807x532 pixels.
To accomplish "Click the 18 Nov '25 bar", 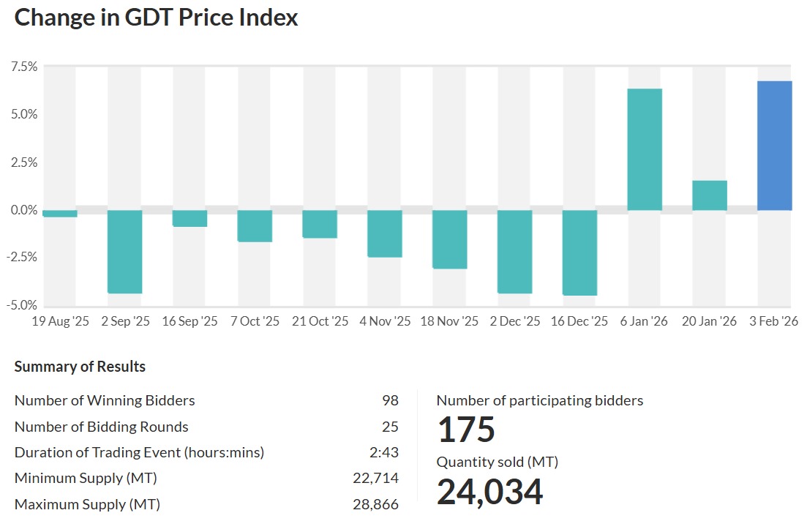I will click(449, 239).
